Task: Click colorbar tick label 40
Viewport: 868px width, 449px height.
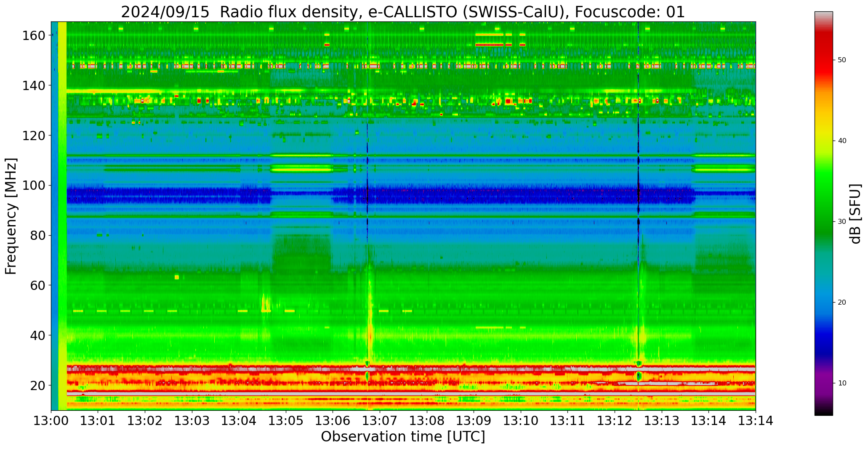Action: pyautogui.click(x=842, y=141)
